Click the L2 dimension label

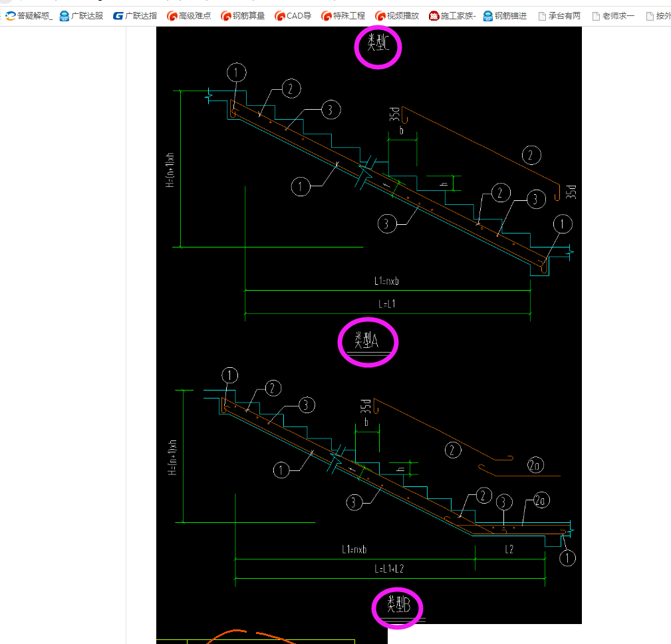click(x=509, y=550)
